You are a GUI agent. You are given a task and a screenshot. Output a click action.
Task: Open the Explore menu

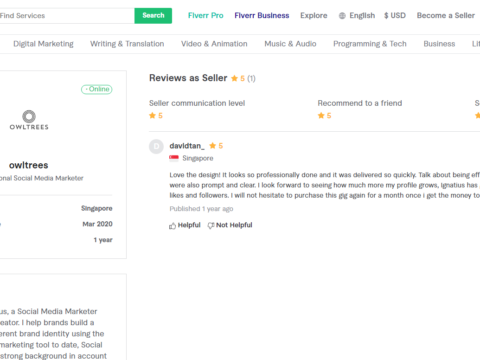point(314,16)
